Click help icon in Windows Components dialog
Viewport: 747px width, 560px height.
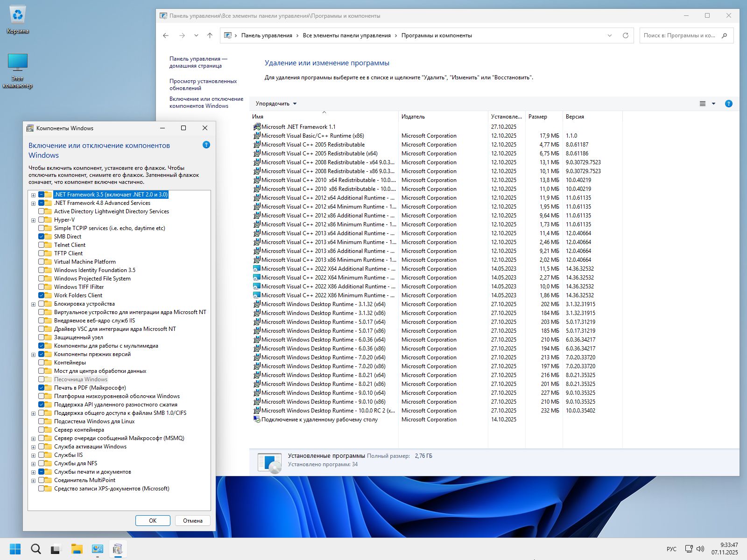point(206,145)
